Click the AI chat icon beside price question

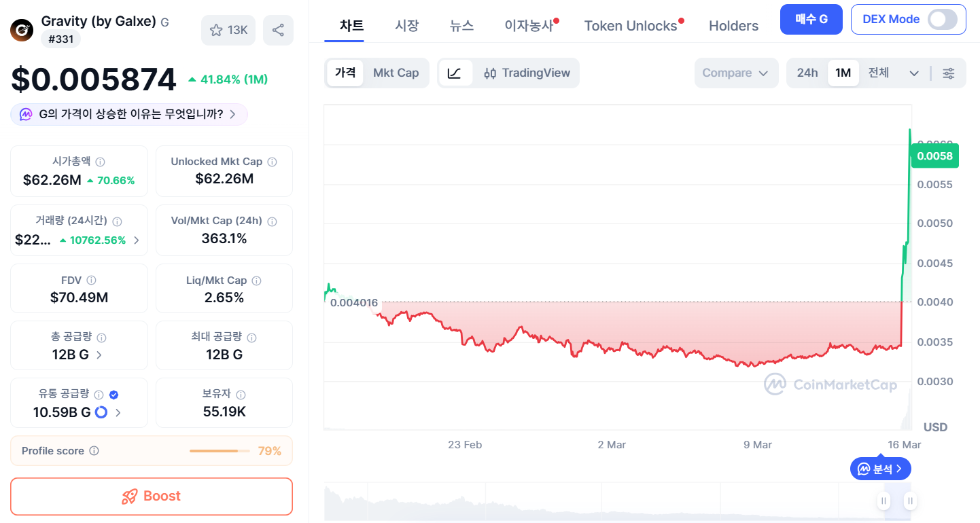(26, 114)
